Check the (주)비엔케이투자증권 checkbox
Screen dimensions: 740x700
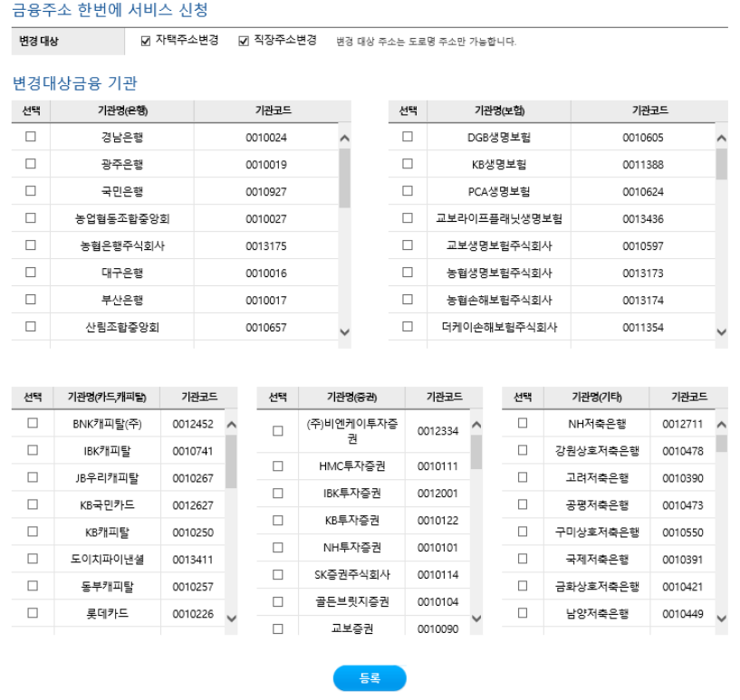pyautogui.click(x=278, y=431)
